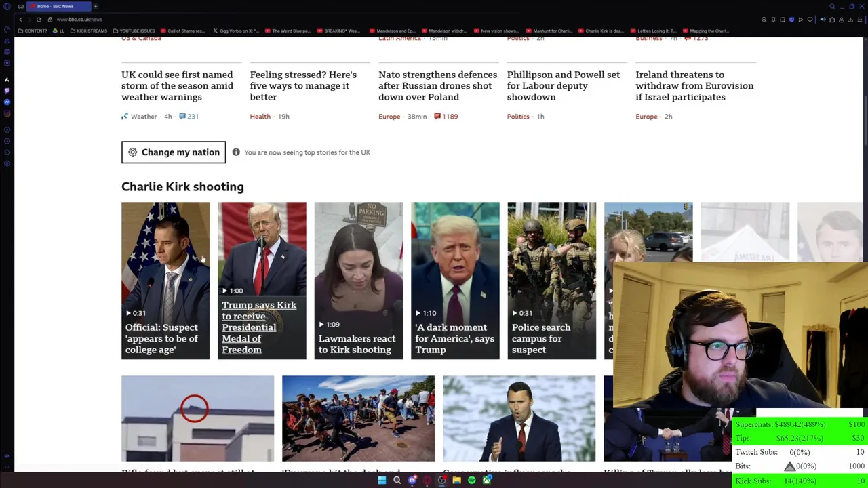Open Instagram in the sidebar
The width and height of the screenshot is (868, 488).
(x=7, y=113)
